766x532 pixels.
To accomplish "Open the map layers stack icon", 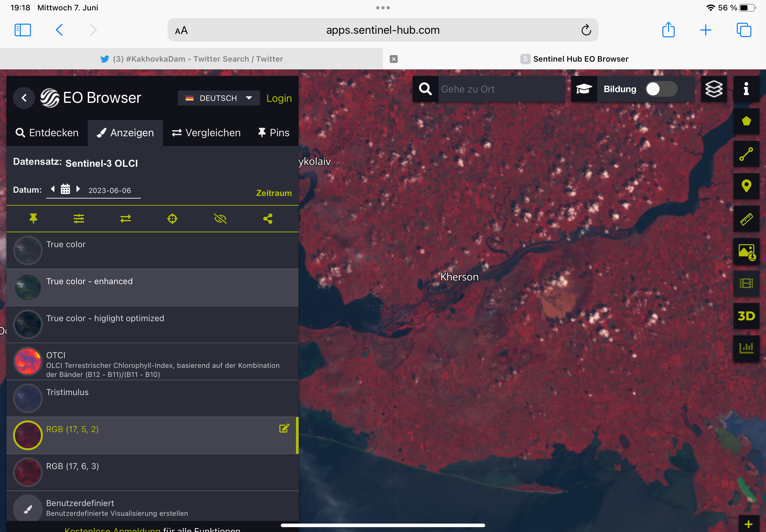I will pyautogui.click(x=713, y=89).
